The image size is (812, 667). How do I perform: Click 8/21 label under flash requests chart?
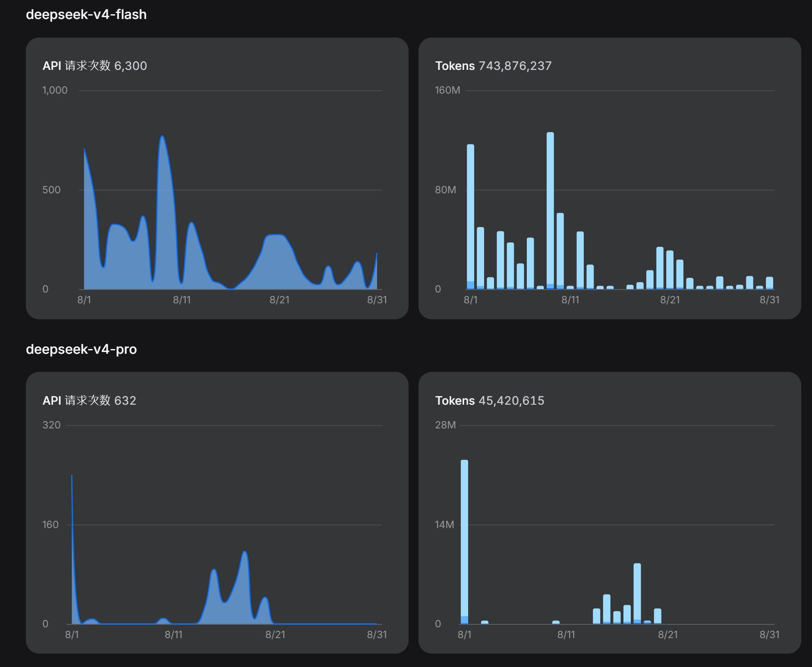280,300
